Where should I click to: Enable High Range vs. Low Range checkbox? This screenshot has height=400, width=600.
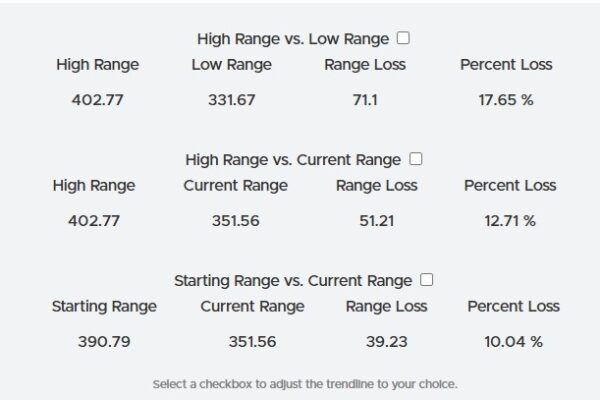click(x=404, y=38)
